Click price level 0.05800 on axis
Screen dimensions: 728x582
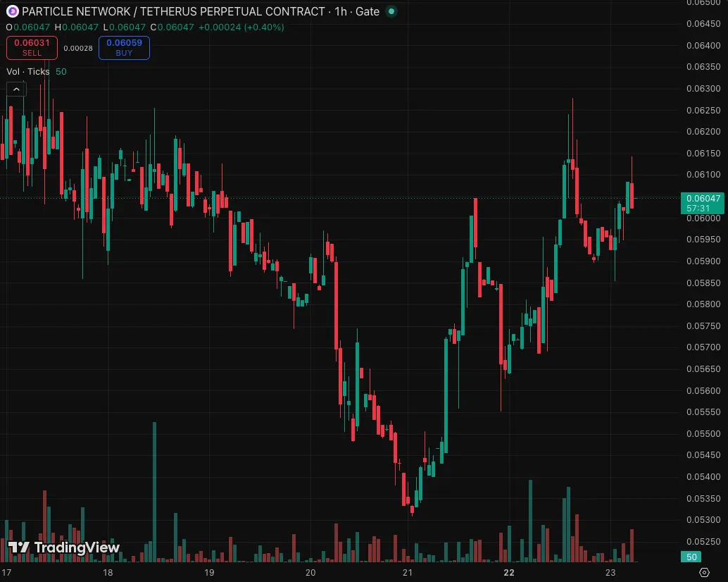click(x=703, y=304)
